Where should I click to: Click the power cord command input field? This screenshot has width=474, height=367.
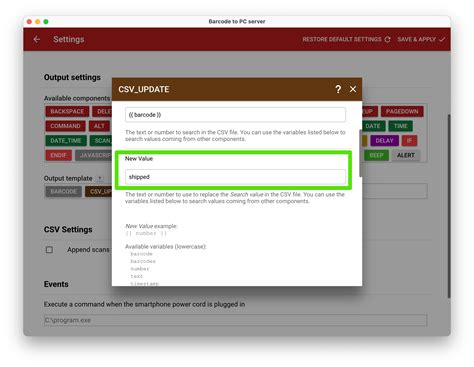235,320
